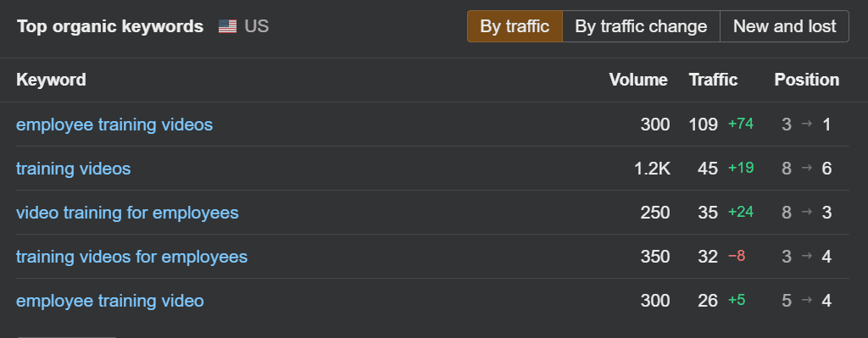The width and height of the screenshot is (868, 338).
Task: Click the Position column header
Action: click(807, 80)
